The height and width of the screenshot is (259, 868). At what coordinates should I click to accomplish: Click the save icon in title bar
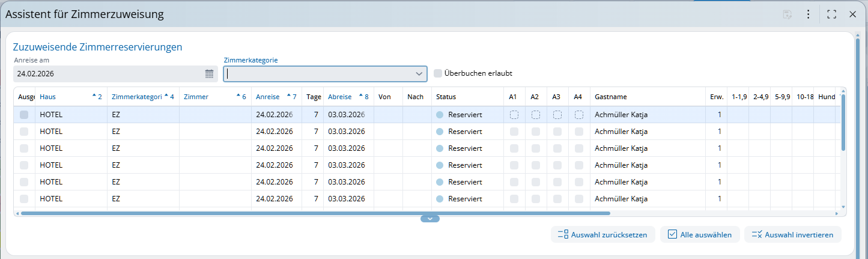pyautogui.click(x=787, y=14)
